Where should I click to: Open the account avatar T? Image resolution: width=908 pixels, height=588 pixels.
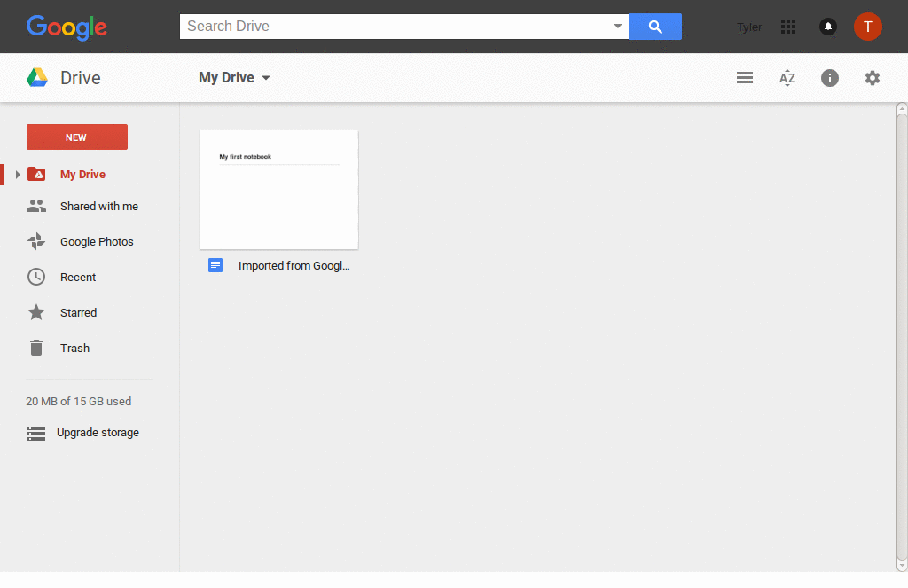(867, 27)
